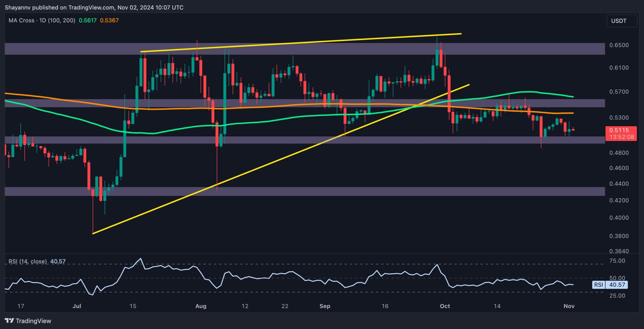The height and width of the screenshot is (329, 644).
Task: Click the 0.5700 price axis label
Action: [619, 92]
